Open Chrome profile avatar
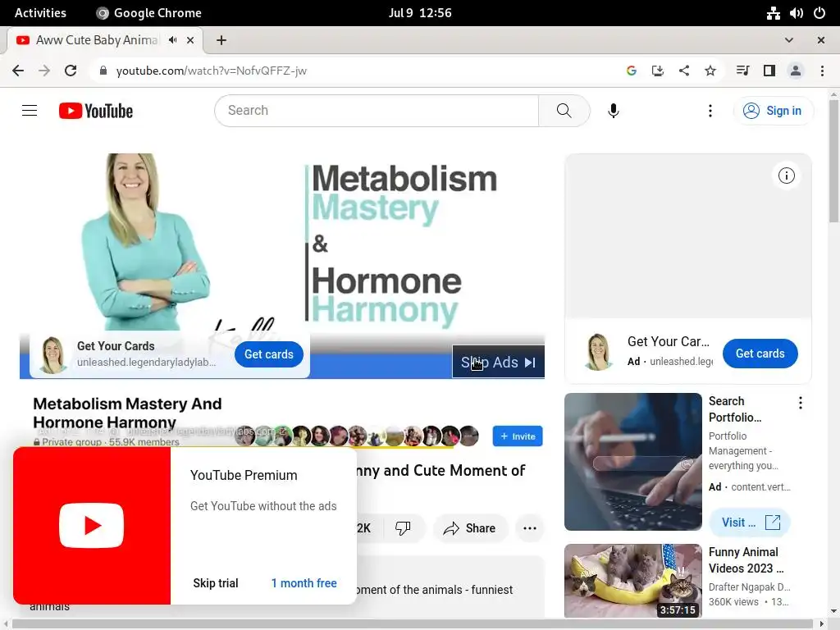 (x=796, y=71)
